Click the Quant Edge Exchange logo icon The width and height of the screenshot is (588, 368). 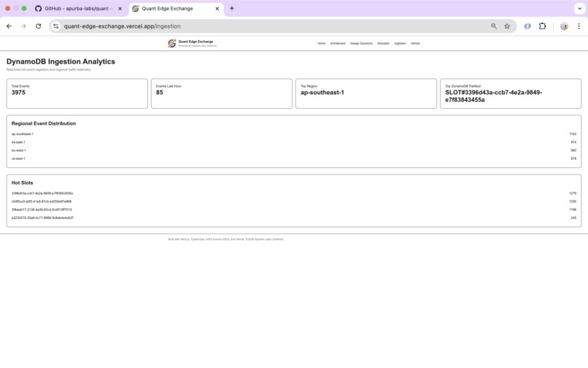[x=171, y=44]
